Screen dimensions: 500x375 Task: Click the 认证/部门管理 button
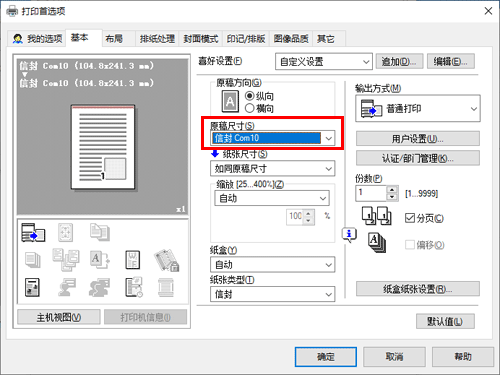click(418, 158)
